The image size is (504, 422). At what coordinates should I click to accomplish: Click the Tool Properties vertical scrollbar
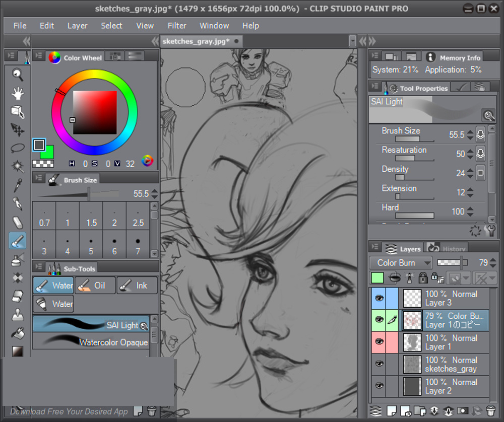(x=492, y=163)
